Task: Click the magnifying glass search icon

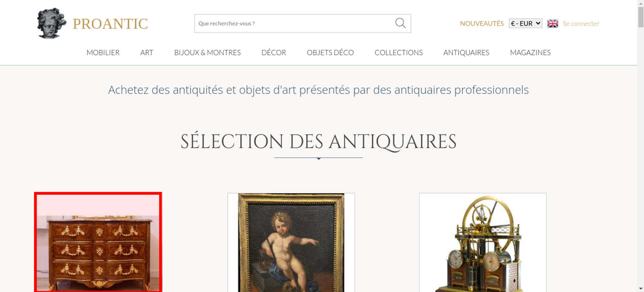Action: (400, 23)
